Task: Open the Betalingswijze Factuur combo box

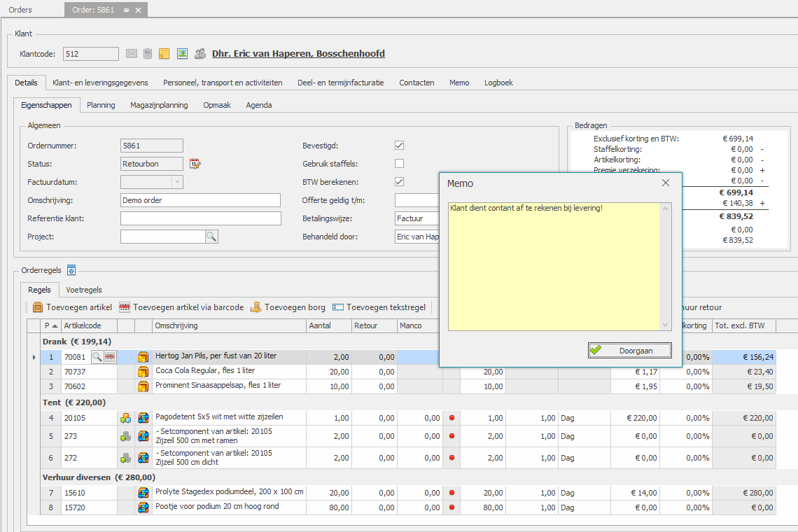Action: pyautogui.click(x=416, y=218)
